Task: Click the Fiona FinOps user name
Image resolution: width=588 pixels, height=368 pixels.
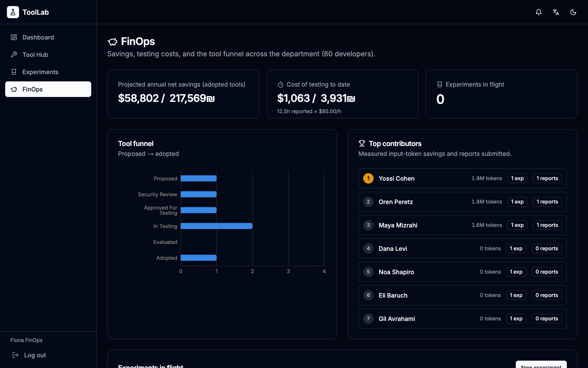Action: (27, 340)
